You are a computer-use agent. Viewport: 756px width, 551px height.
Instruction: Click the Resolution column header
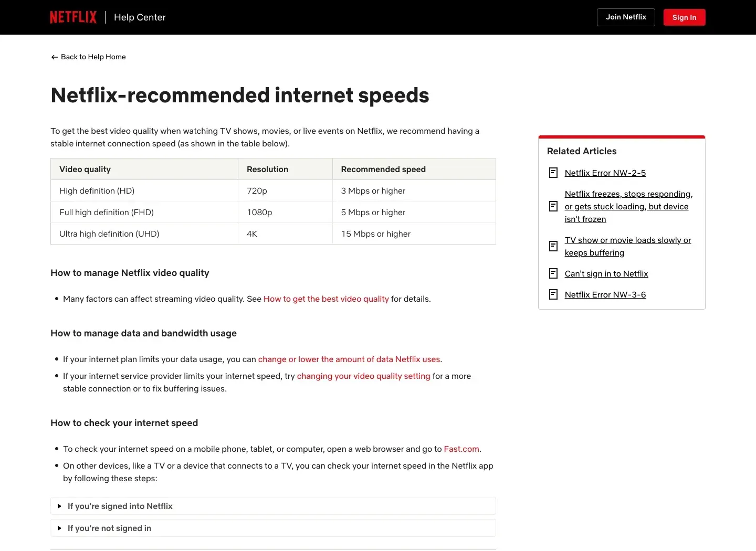click(x=286, y=169)
